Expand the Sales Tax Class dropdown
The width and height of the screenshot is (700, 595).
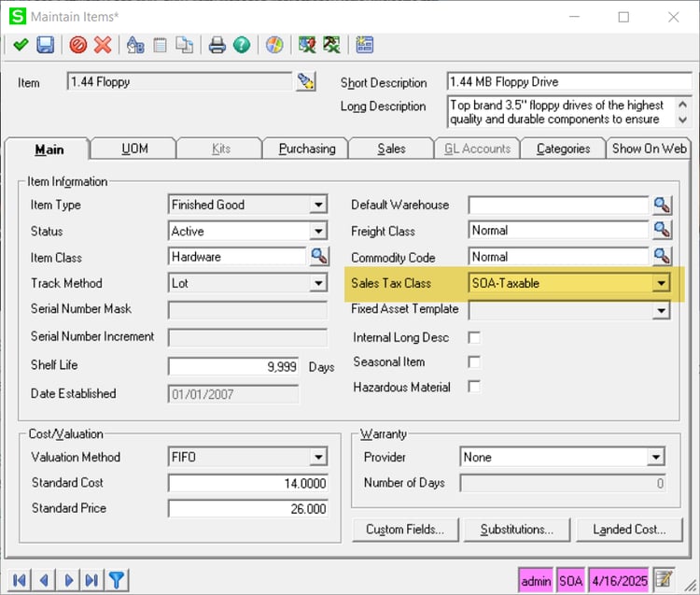[662, 283]
